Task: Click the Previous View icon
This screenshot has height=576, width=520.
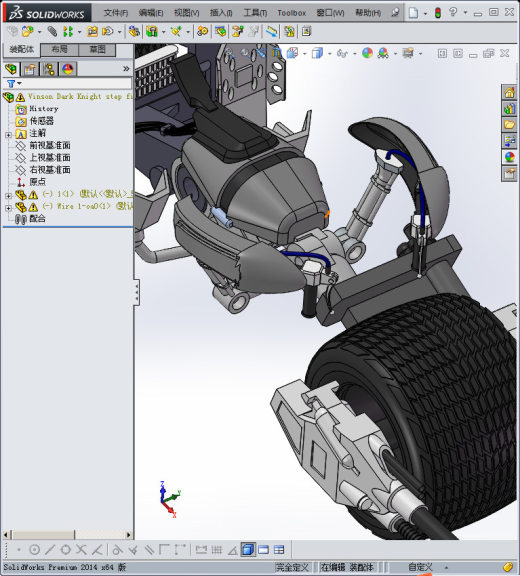Action: 260,54
